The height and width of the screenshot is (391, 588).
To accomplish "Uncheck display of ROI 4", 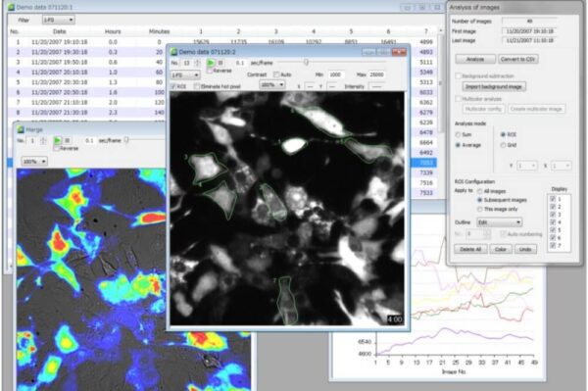I will (x=553, y=221).
